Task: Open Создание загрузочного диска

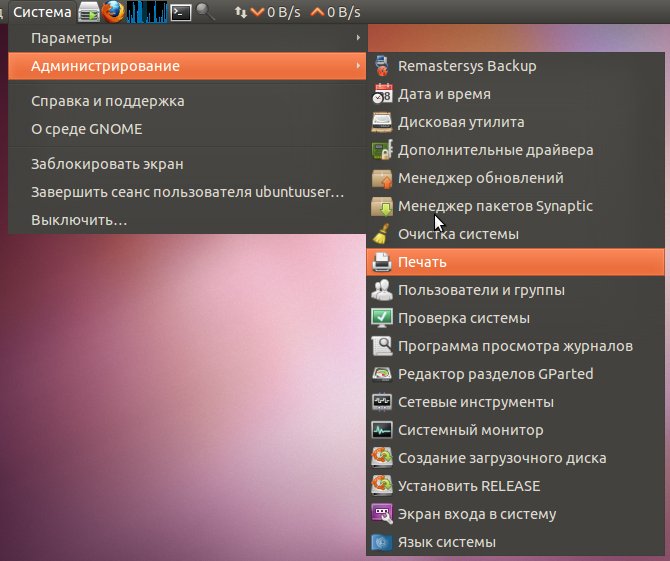Action: coord(515,458)
